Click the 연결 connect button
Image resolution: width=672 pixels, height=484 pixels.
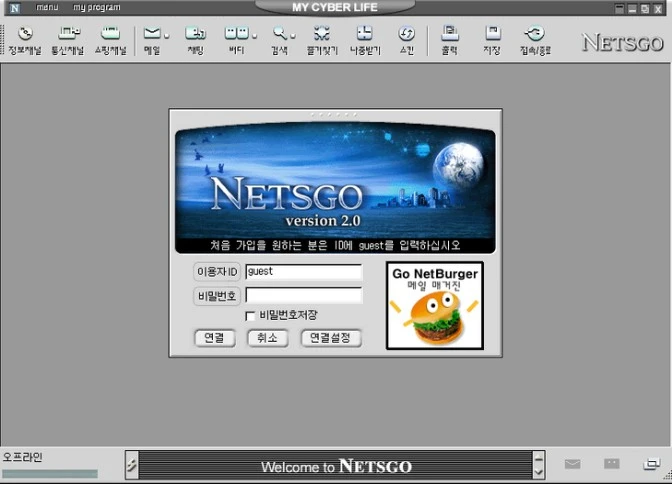[214, 338]
